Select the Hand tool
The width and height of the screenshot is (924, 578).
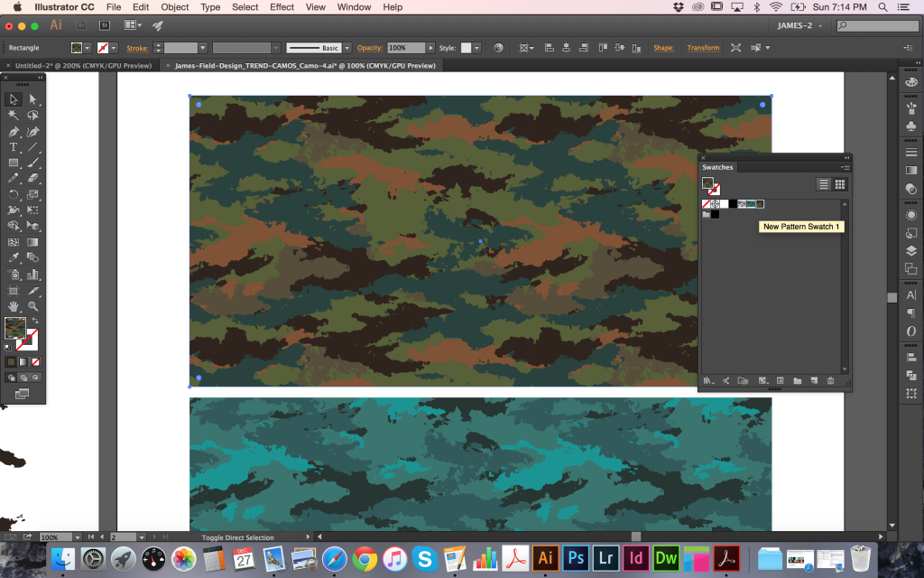click(13, 306)
